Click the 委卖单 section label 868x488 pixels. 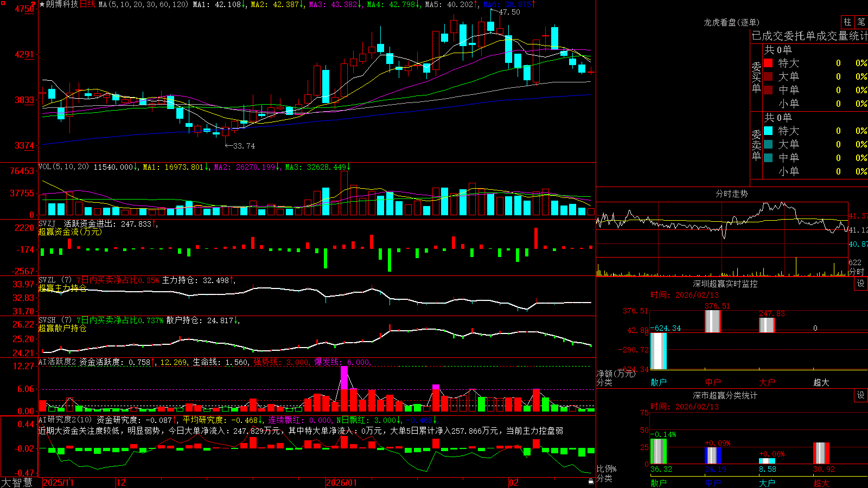point(756,144)
